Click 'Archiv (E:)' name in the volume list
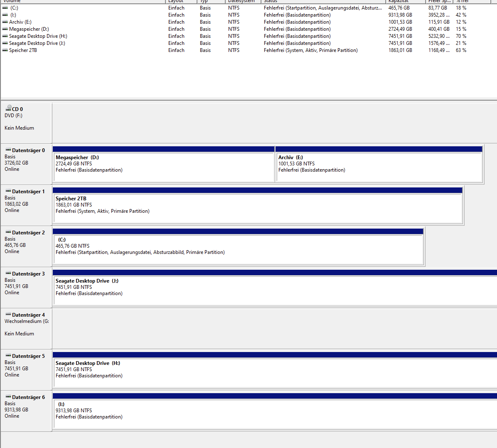Image resolution: width=497 pixels, height=448 pixels. 20,22
